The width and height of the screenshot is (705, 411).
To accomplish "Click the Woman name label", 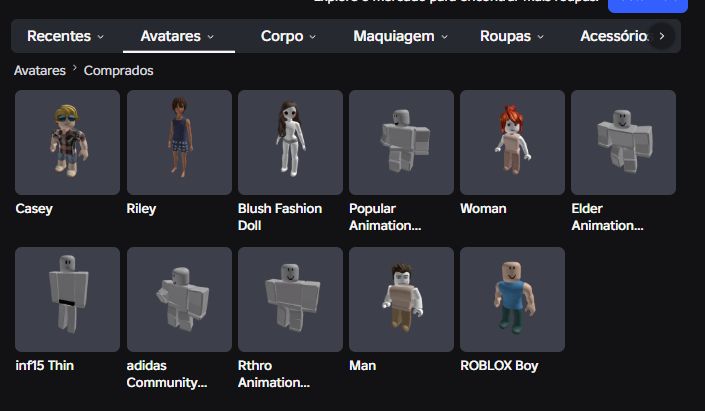I will pyautogui.click(x=483, y=209).
